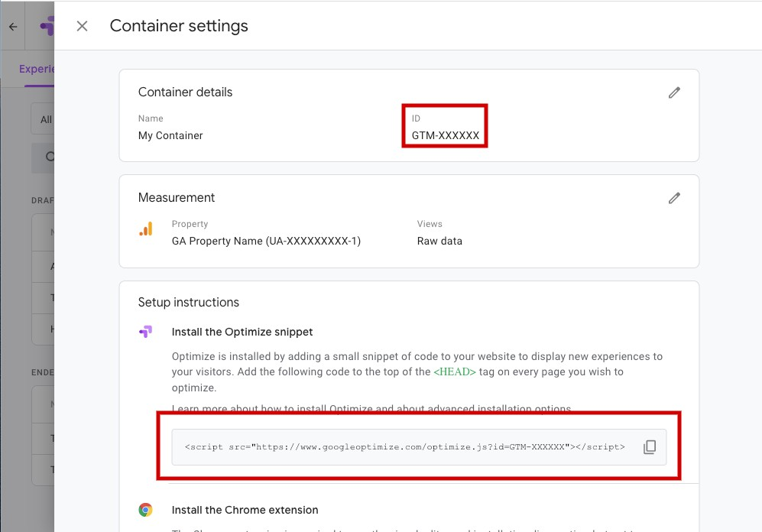Screen dimensions: 762x532
Task: Click the orange Google Analytics bars icon
Action: coord(145,229)
